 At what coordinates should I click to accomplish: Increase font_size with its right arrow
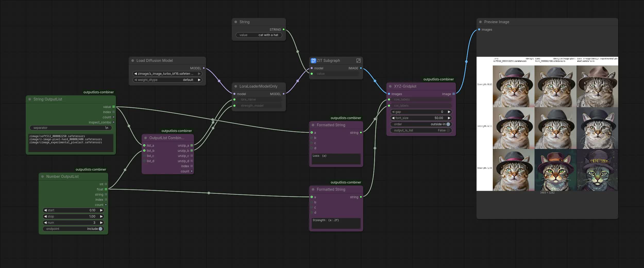coord(449,118)
